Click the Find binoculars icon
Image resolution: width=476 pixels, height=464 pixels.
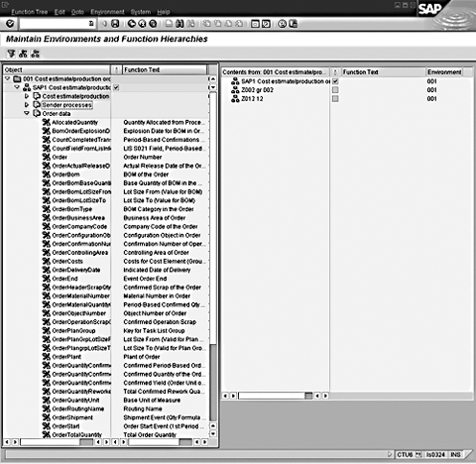(179, 24)
